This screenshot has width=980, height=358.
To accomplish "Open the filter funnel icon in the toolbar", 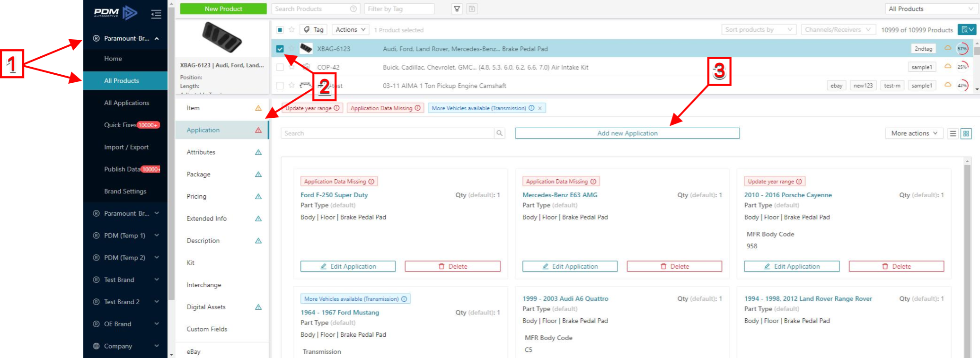I will pyautogui.click(x=457, y=9).
